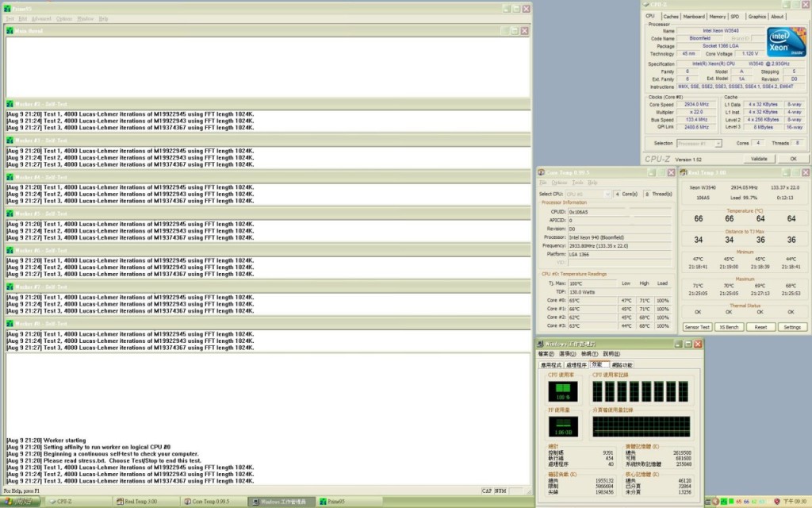Click the Intel Xeon W3540 name field
This screenshot has width=812, height=508.
click(x=720, y=31)
